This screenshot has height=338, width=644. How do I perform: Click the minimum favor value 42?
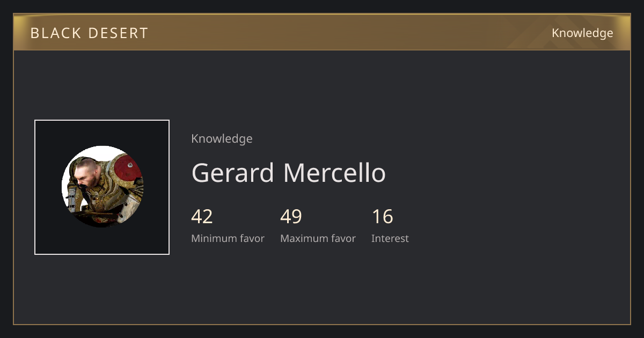pyautogui.click(x=202, y=217)
